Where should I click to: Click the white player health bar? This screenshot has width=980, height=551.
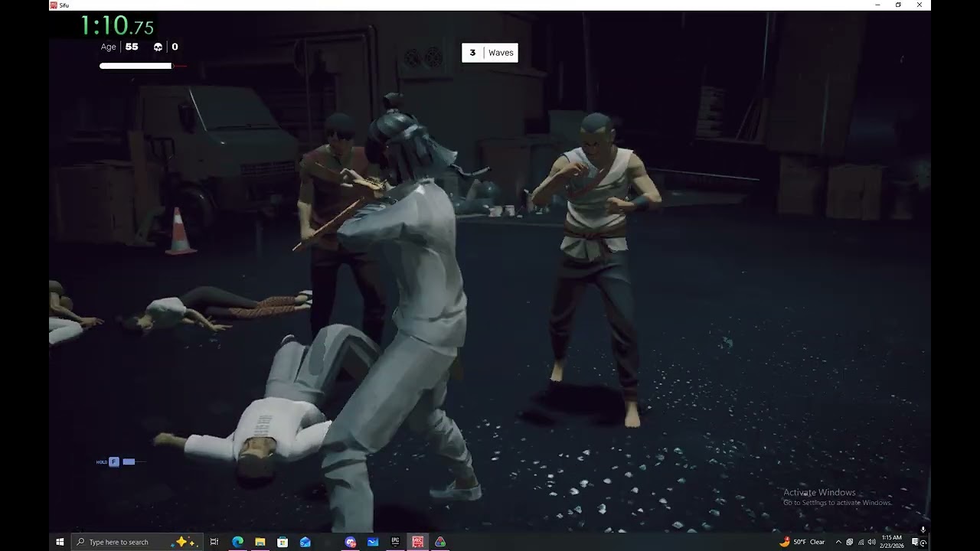click(x=136, y=66)
